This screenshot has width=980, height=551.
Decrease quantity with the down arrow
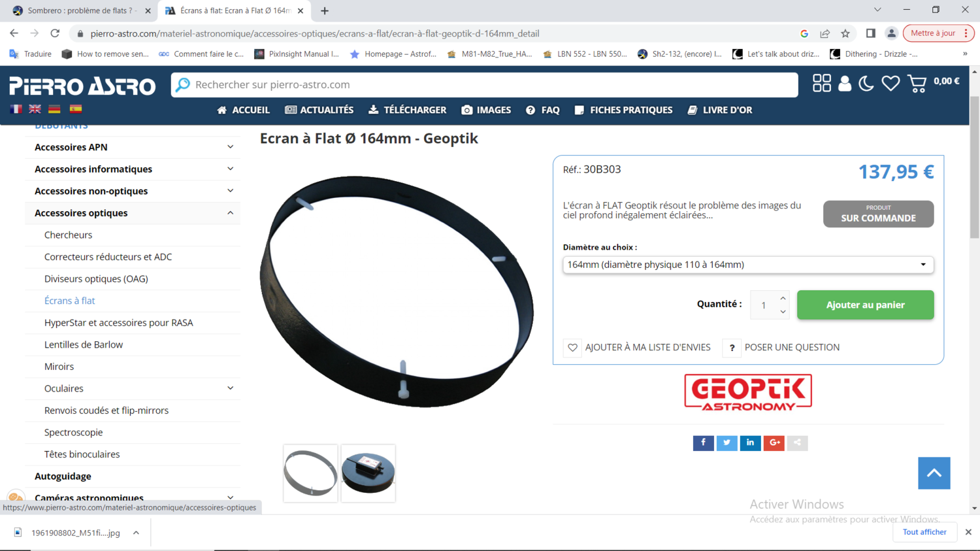(783, 312)
